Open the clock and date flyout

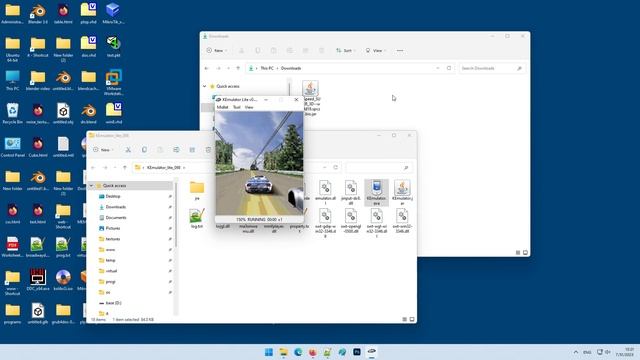[x=626, y=352]
